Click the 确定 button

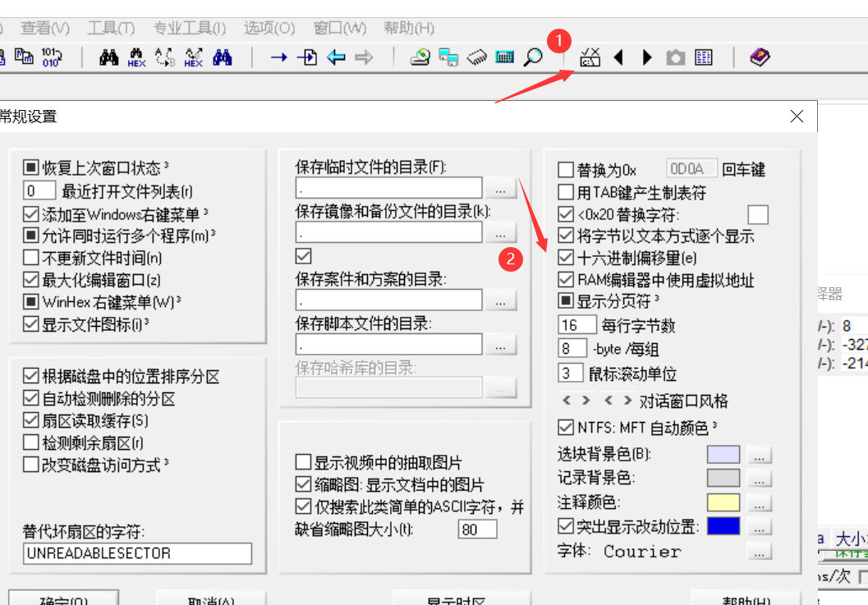[x=63, y=600]
